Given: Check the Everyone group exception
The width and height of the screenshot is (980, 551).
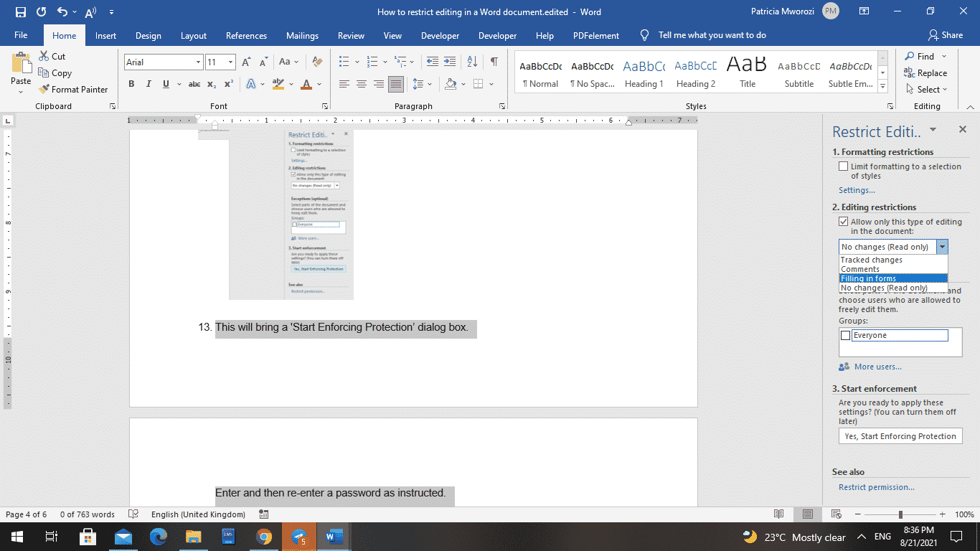Looking at the screenshot, I should pos(845,334).
